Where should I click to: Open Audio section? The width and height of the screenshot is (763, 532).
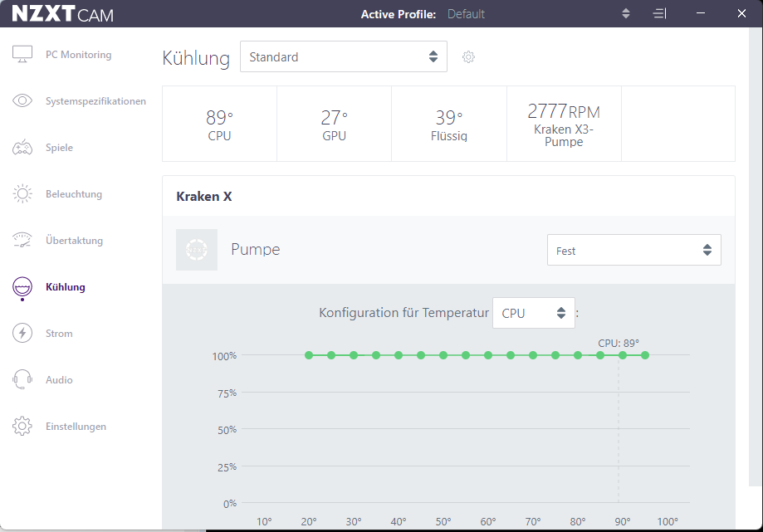59,380
